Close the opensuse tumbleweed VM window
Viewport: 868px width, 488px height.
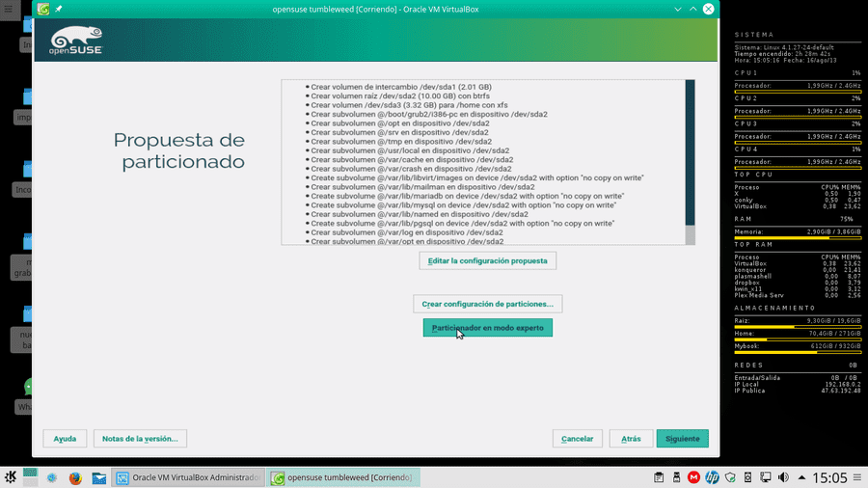[x=709, y=9]
